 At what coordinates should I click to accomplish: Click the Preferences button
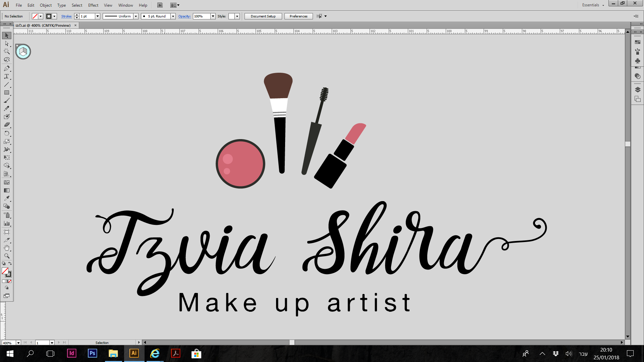(x=298, y=16)
